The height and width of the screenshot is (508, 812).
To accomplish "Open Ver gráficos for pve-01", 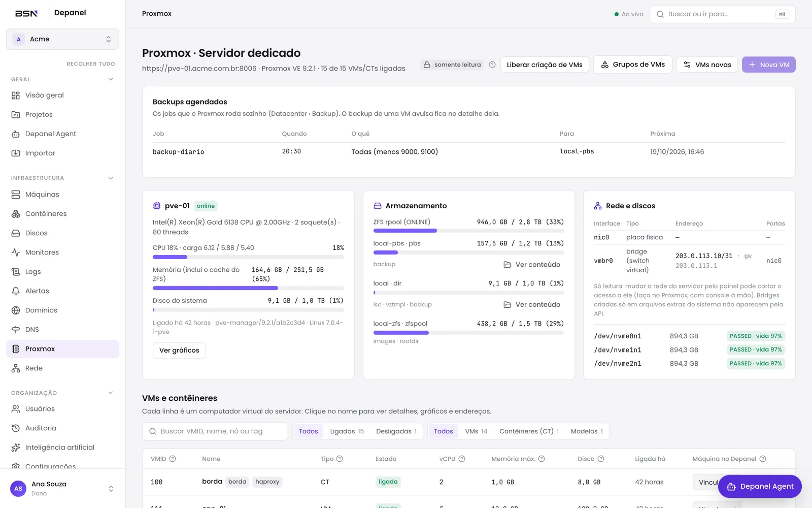I will (179, 351).
